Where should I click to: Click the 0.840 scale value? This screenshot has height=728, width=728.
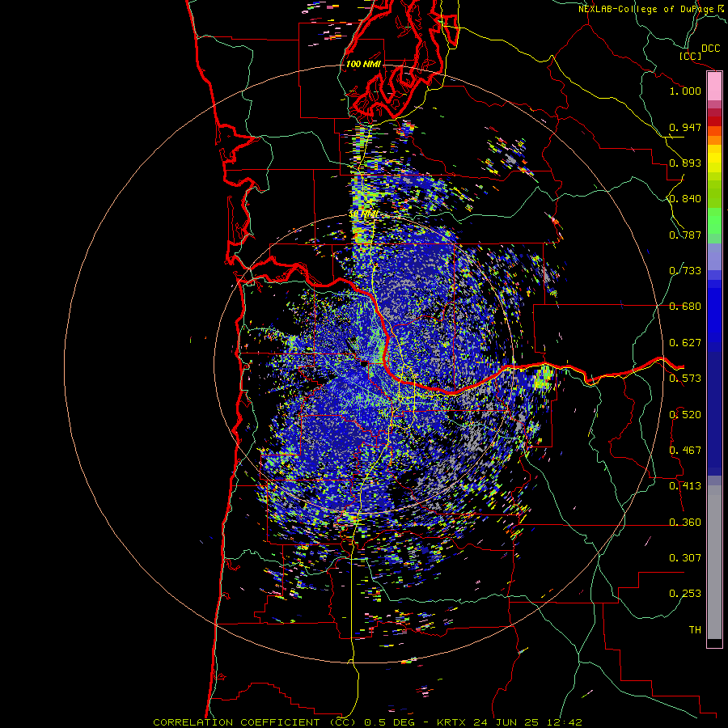pyautogui.click(x=685, y=199)
